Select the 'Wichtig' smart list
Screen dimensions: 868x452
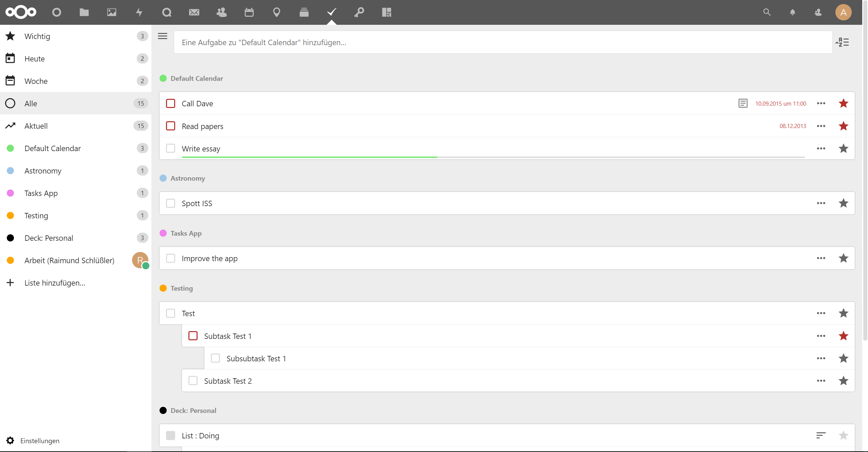(x=37, y=36)
